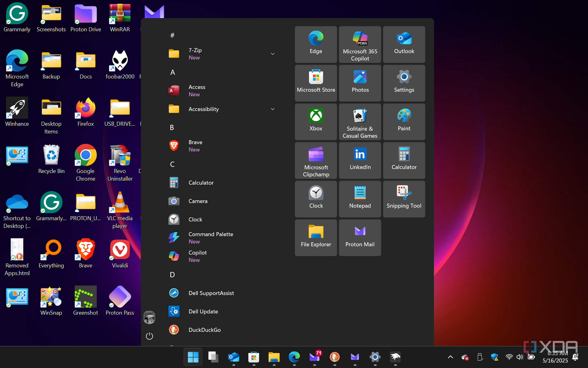Image resolution: width=588 pixels, height=368 pixels.
Task: Launch Proton Mail from pinned tiles
Action: click(360, 237)
